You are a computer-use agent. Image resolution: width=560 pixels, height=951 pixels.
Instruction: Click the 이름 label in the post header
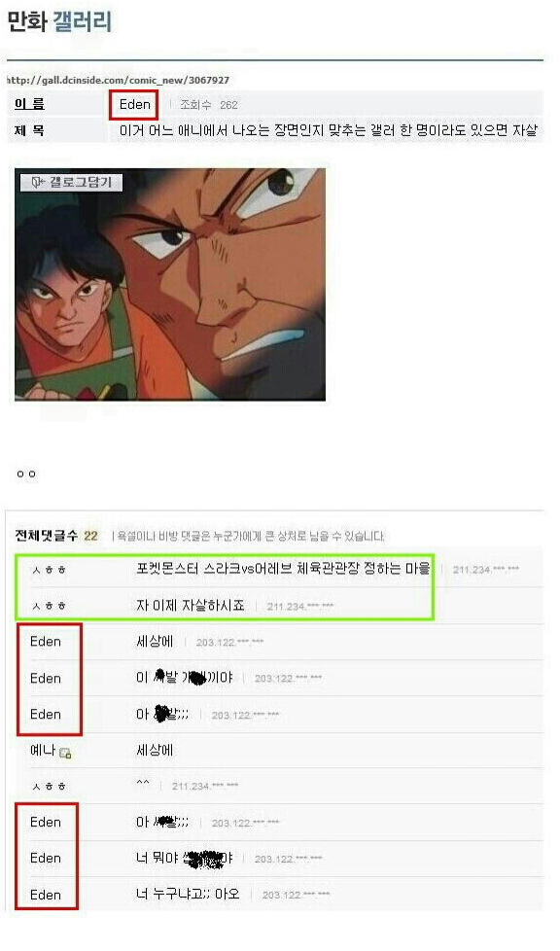pyautogui.click(x=29, y=104)
